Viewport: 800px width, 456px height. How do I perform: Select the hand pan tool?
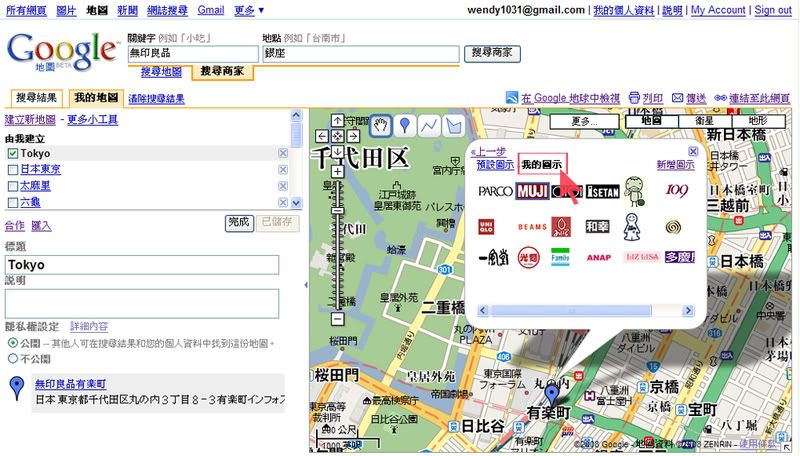pos(381,125)
